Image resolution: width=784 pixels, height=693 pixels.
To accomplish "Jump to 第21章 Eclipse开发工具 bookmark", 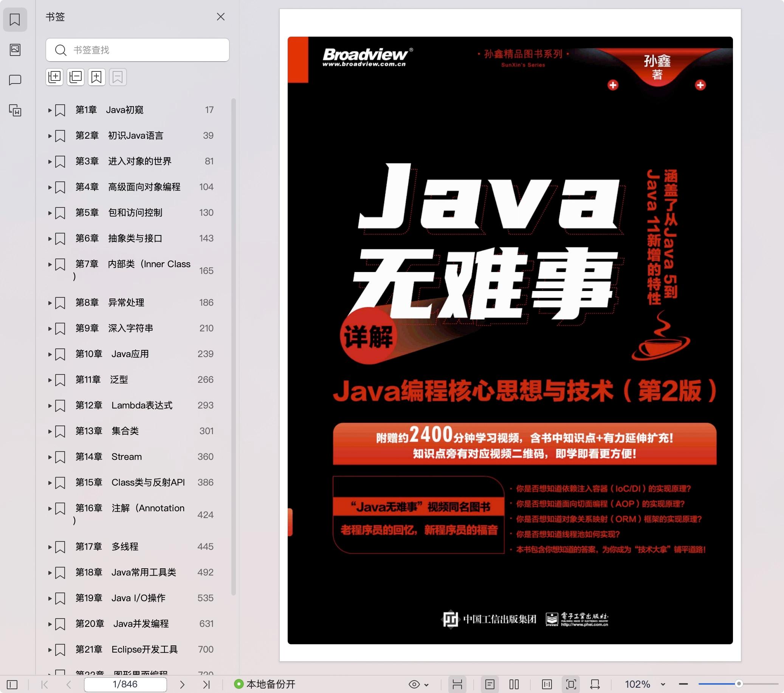I will [x=126, y=649].
